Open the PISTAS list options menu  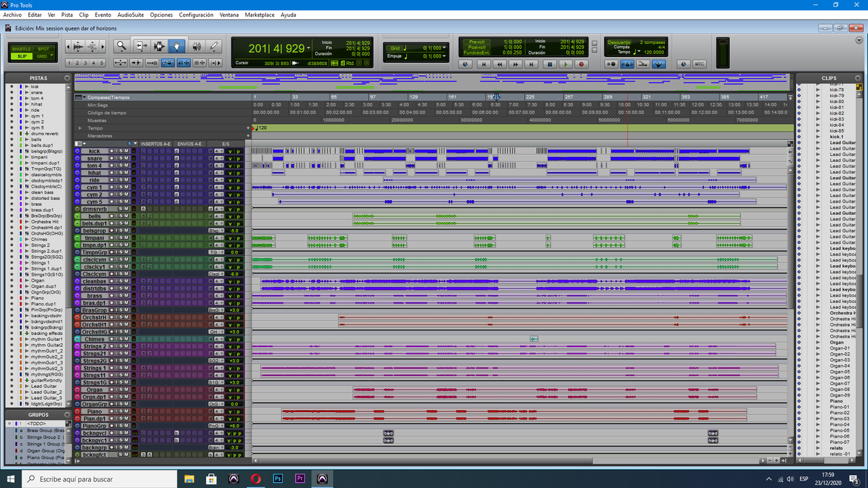67,78
